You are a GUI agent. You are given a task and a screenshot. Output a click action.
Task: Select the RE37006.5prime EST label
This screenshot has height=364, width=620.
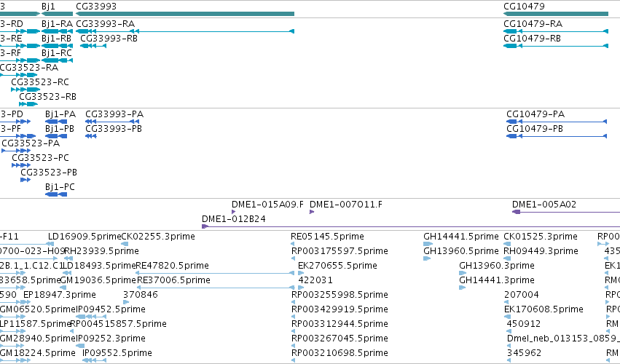coord(174,280)
